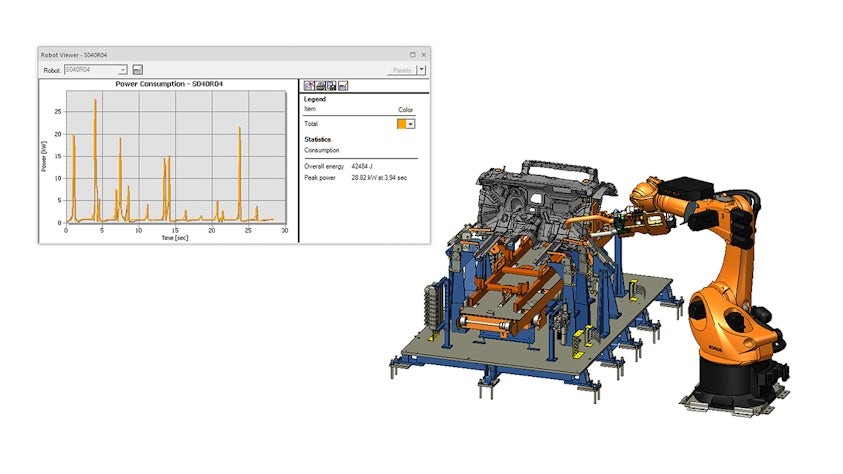Click the print graph icon in legend toolbar

320,85
